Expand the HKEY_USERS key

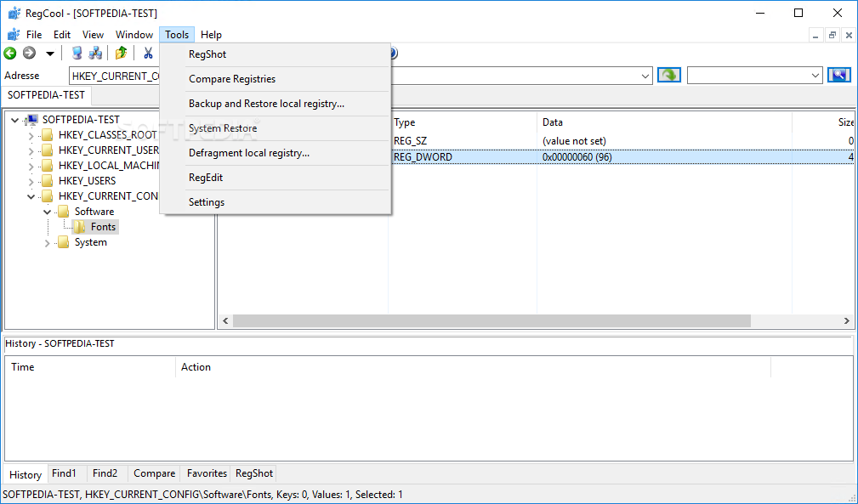coord(31,182)
